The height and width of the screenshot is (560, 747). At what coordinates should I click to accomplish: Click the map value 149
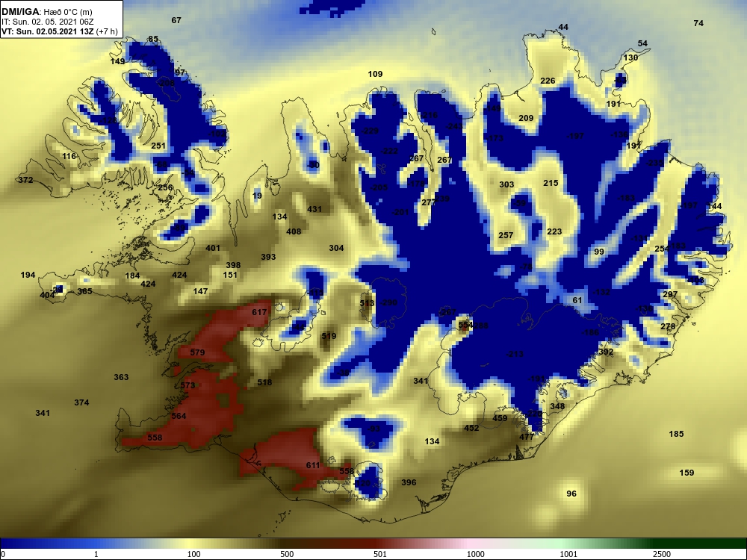pos(118,61)
